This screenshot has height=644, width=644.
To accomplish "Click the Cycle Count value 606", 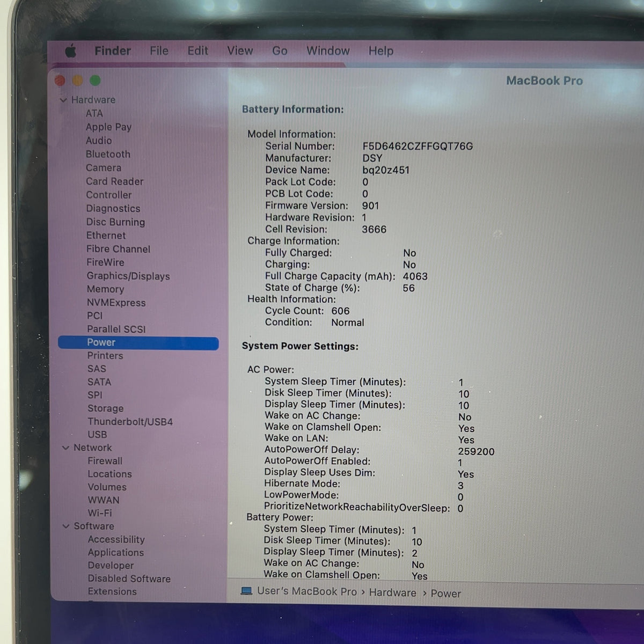I will [x=340, y=311].
